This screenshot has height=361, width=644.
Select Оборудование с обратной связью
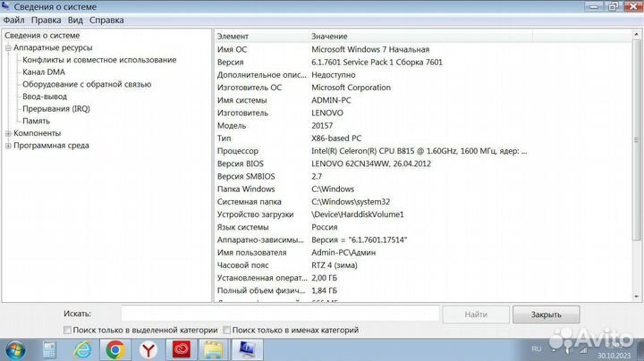(x=87, y=85)
